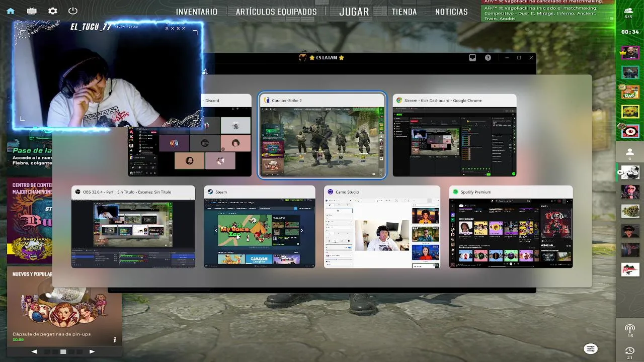Click the help question mark in CS LATAM window
Image resolution: width=644 pixels, height=362 pixels.
(488, 58)
